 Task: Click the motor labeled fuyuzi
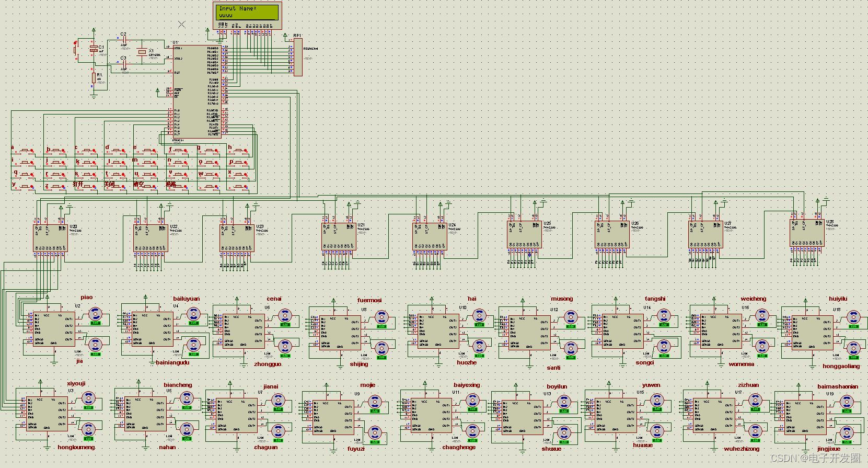(x=374, y=432)
